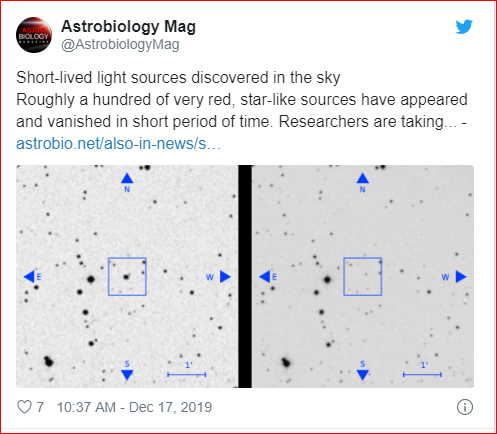Image resolution: width=497 pixels, height=434 pixels.
Task: Click the like count number 7
Action: [x=40, y=407]
